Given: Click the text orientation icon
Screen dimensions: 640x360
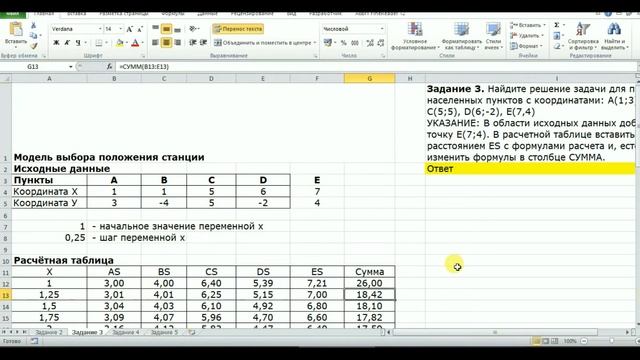Looking at the screenshot, I should tap(192, 29).
